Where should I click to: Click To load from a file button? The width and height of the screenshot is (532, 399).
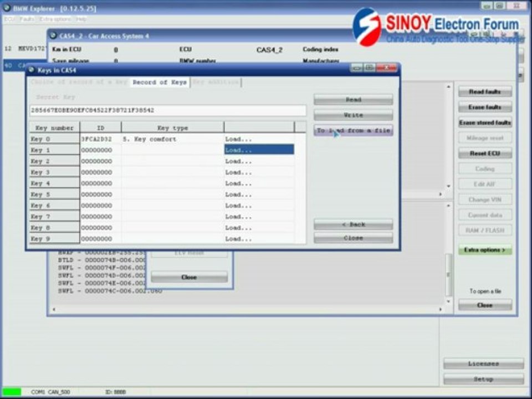pyautogui.click(x=353, y=130)
